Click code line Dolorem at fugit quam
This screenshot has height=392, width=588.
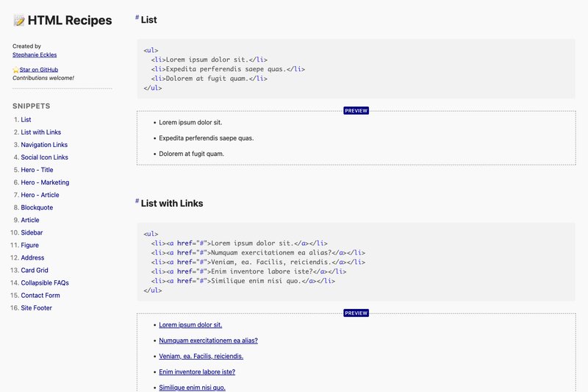pos(209,79)
